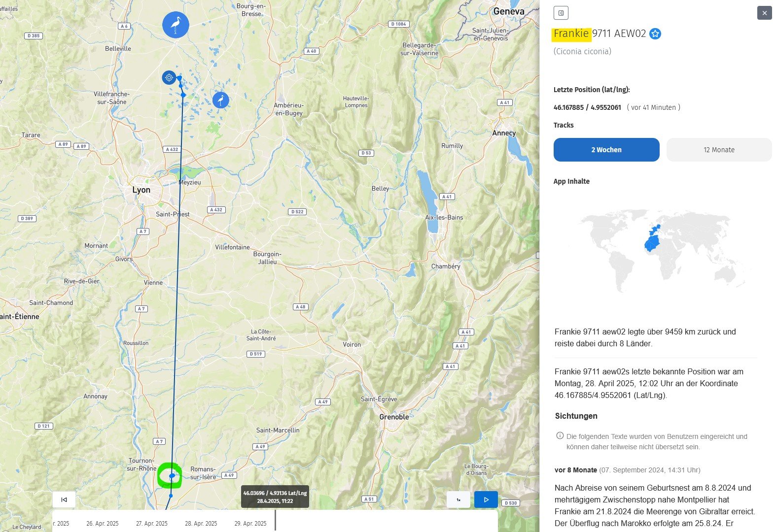This screenshot has width=776, height=532.
Task: Select the 2 Wochen track range
Action: [x=606, y=150]
